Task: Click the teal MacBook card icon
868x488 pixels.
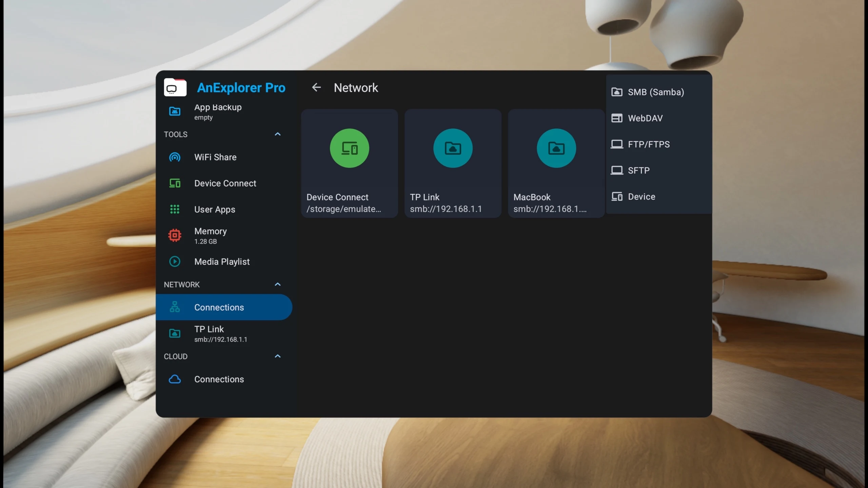Action: [x=556, y=148]
